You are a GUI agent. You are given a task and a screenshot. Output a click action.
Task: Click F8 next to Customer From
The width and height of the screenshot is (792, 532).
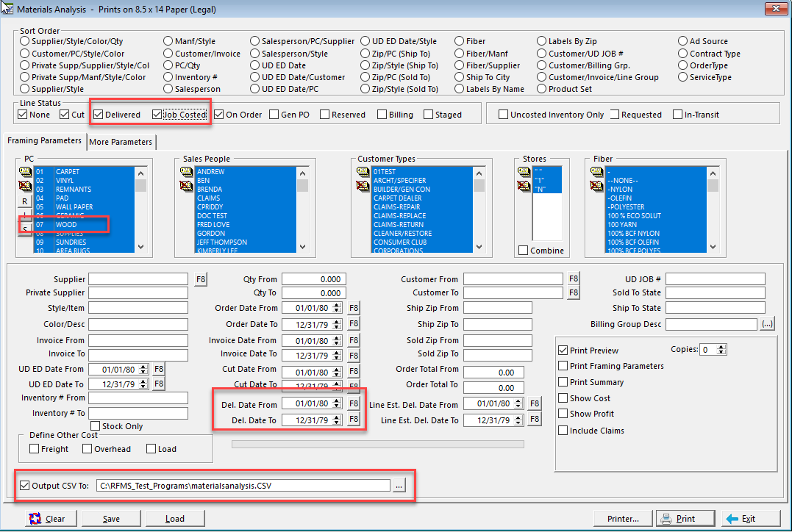(574, 278)
